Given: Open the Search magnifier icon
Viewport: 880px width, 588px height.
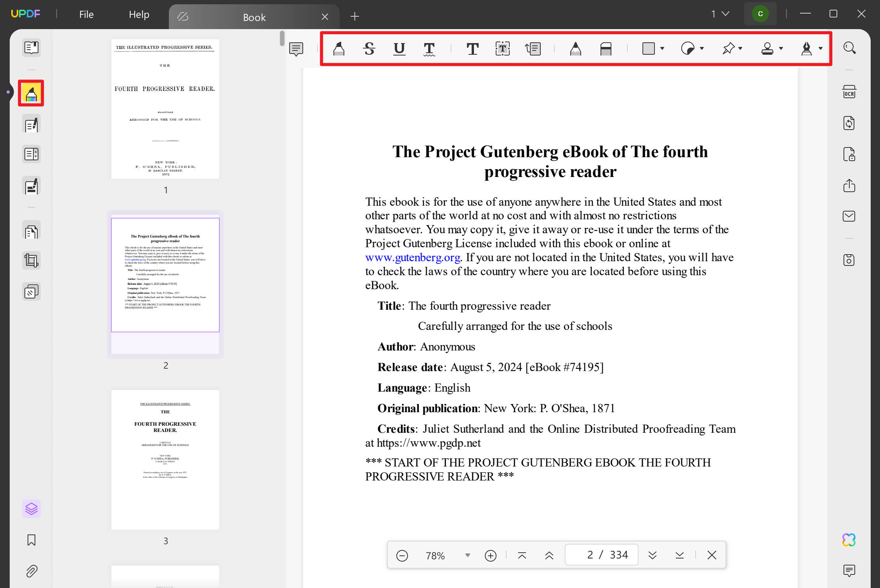Looking at the screenshot, I should (x=849, y=48).
